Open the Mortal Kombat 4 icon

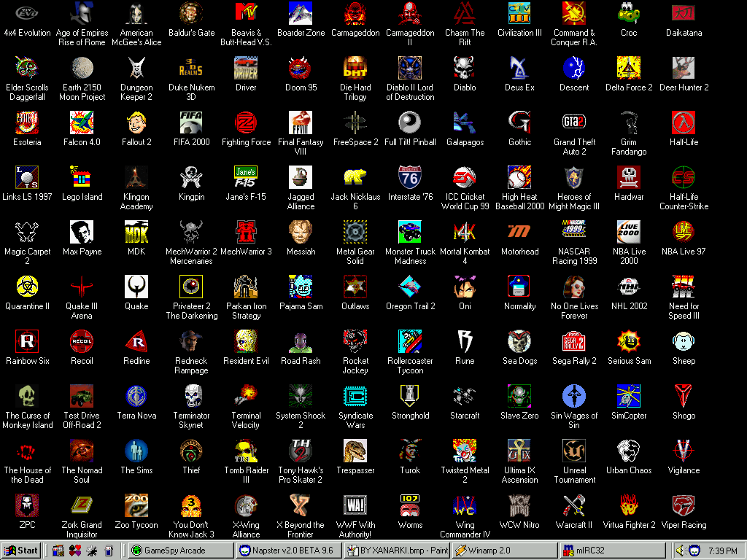[x=465, y=233]
